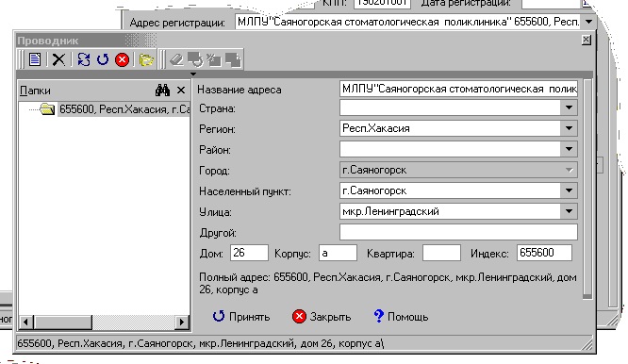Close the Папки folder panel

coord(181,91)
